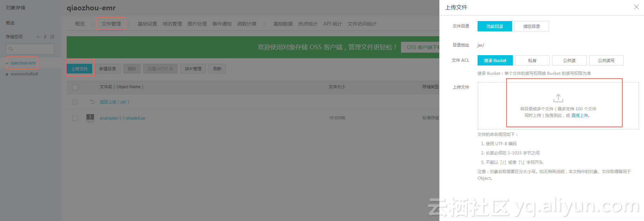Viewport: 644px width, 221px height.
Task: Click the 文件大小 column header
Action: click(337, 87)
